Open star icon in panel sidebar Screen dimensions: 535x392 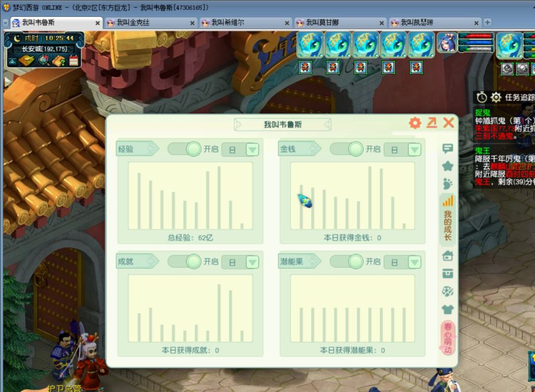tap(447, 166)
